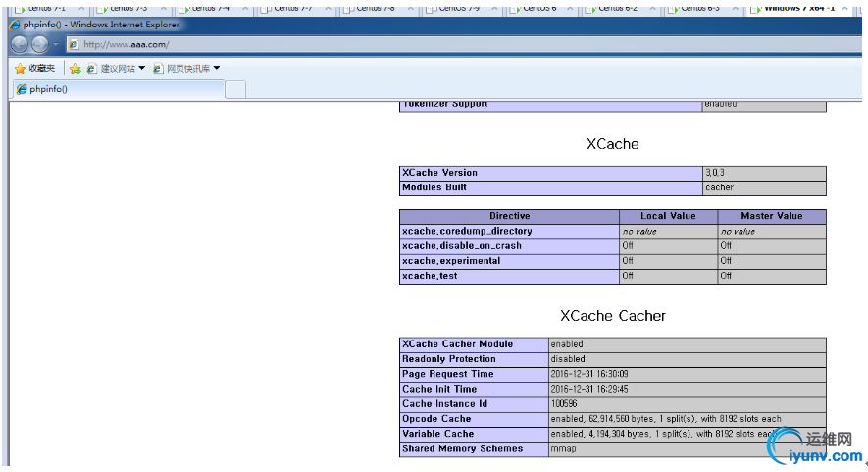
Task: Switch to the Centos 7-7 VM tab
Action: point(293,8)
